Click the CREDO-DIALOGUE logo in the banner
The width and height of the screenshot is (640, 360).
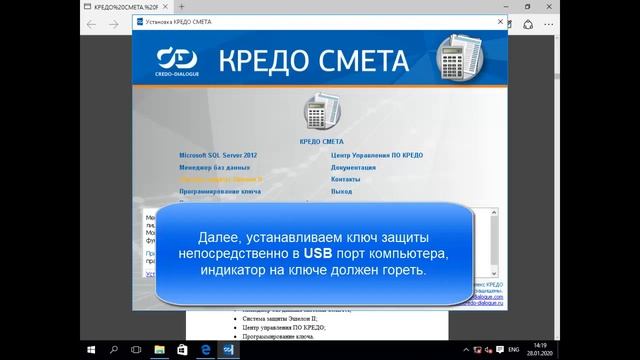(177, 62)
